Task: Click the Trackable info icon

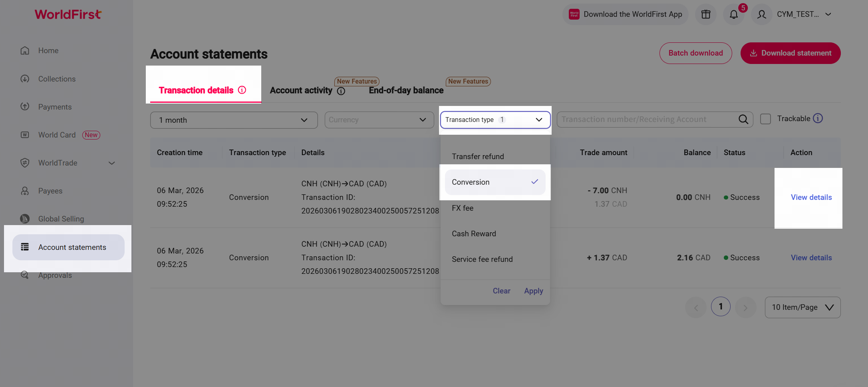Action: pyautogui.click(x=818, y=118)
